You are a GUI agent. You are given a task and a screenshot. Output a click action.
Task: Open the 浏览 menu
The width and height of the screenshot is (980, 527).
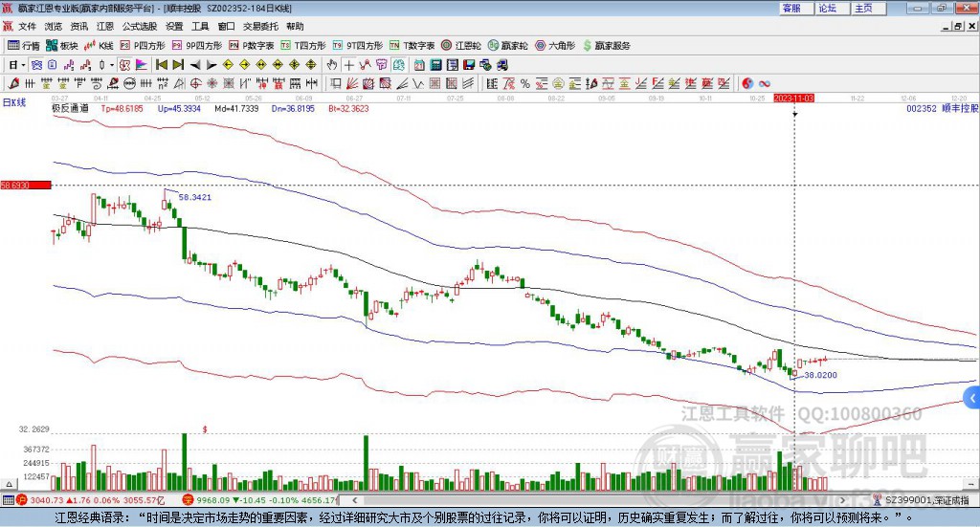54,26
